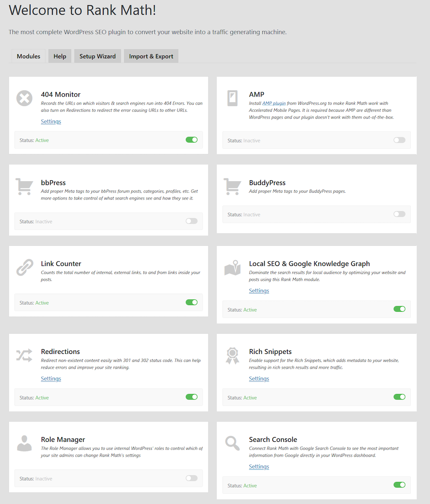The width and height of the screenshot is (430, 504).
Task: Click the bbPress Status: Inactive label
Action: coord(36,221)
